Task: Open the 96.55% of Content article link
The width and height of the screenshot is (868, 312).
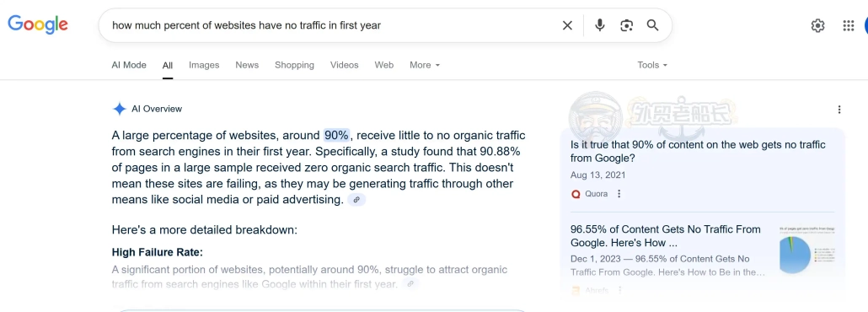Action: pyautogui.click(x=666, y=236)
